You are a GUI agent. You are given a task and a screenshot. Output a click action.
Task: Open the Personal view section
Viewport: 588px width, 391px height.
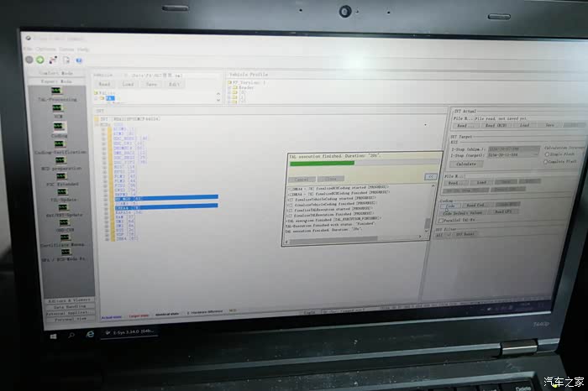[x=70, y=319]
